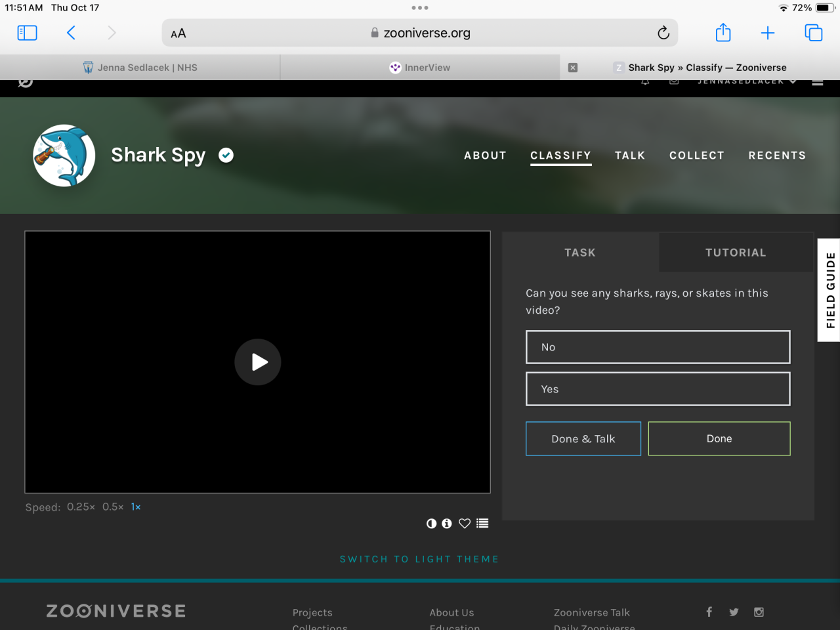Image resolution: width=840 pixels, height=630 pixels.
Task: Toggle the Safari sidebar
Action: [27, 33]
